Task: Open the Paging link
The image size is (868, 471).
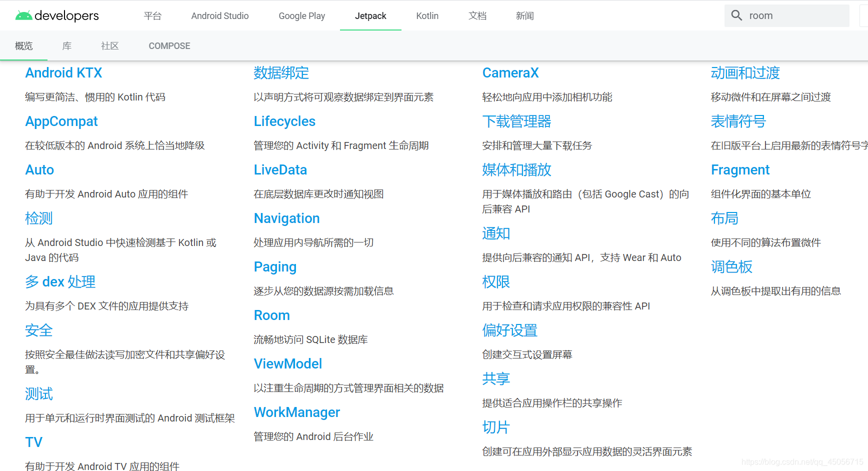Action: click(x=275, y=267)
